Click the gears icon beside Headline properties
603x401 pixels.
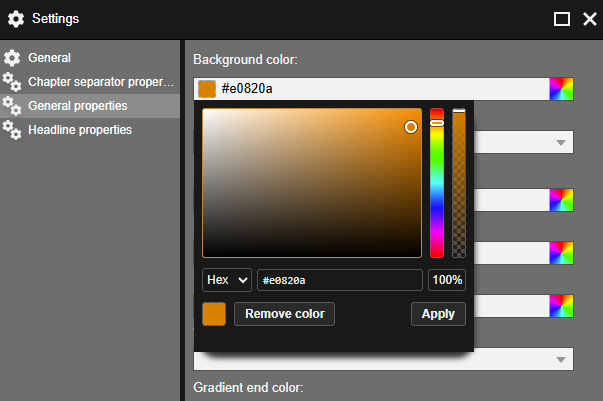tap(12, 130)
